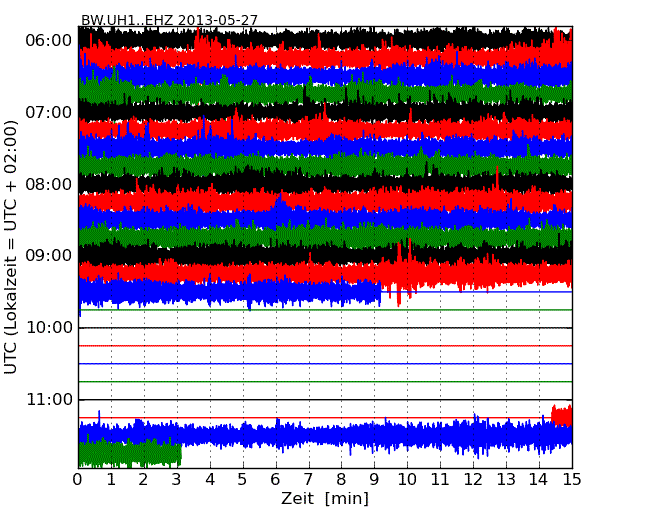This screenshot has height=520, width=650.
Task: Click the x-axis label Zeit [min]
Action: coord(324,499)
